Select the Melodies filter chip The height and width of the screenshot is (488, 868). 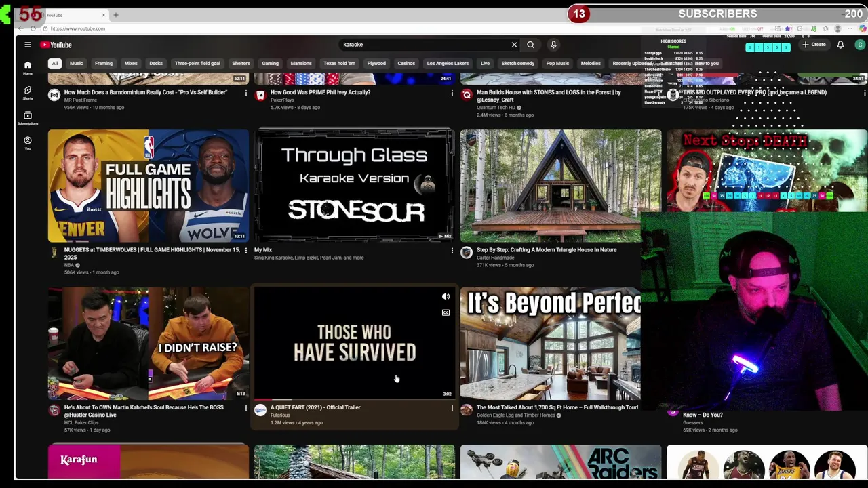(591, 63)
